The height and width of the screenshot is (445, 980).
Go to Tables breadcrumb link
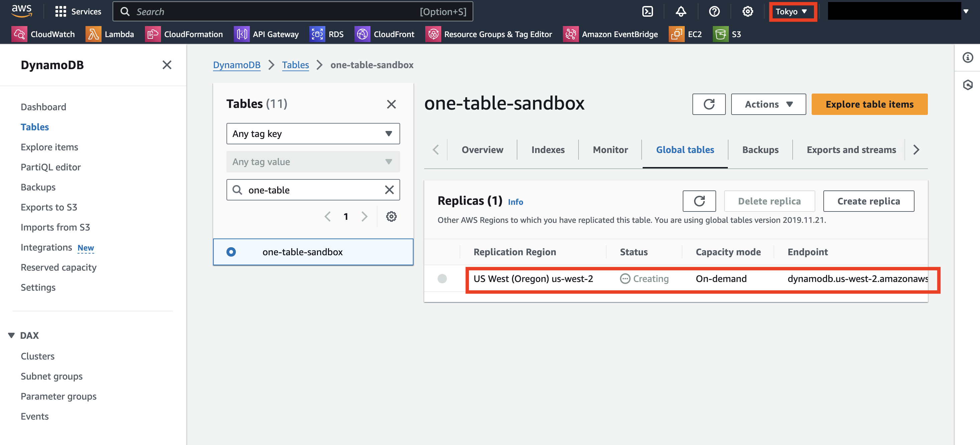tap(295, 65)
